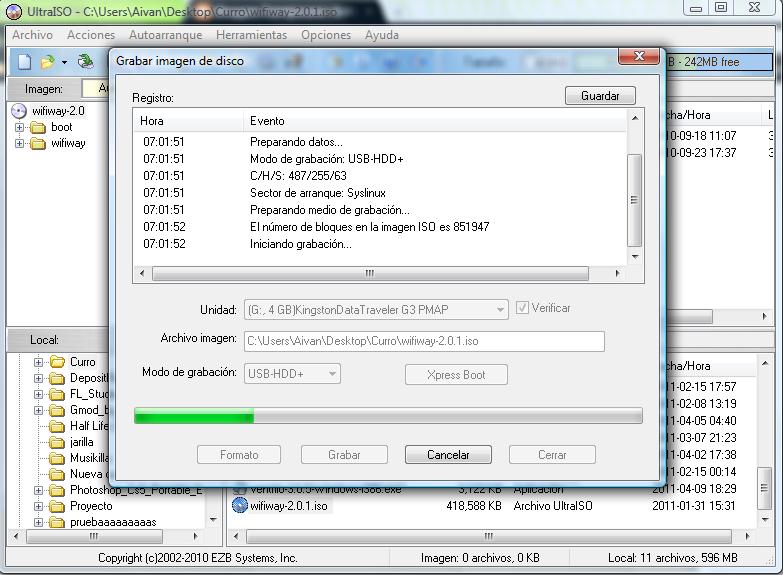Image resolution: width=783 pixels, height=575 pixels.
Task: Close the Grabar imagen de disco dialog
Action: [639, 56]
